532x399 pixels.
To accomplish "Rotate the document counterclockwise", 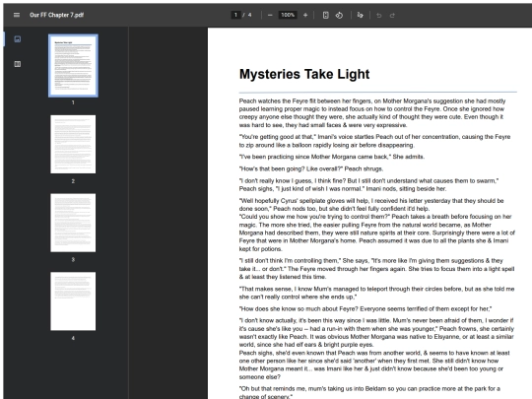I will tap(339, 15).
